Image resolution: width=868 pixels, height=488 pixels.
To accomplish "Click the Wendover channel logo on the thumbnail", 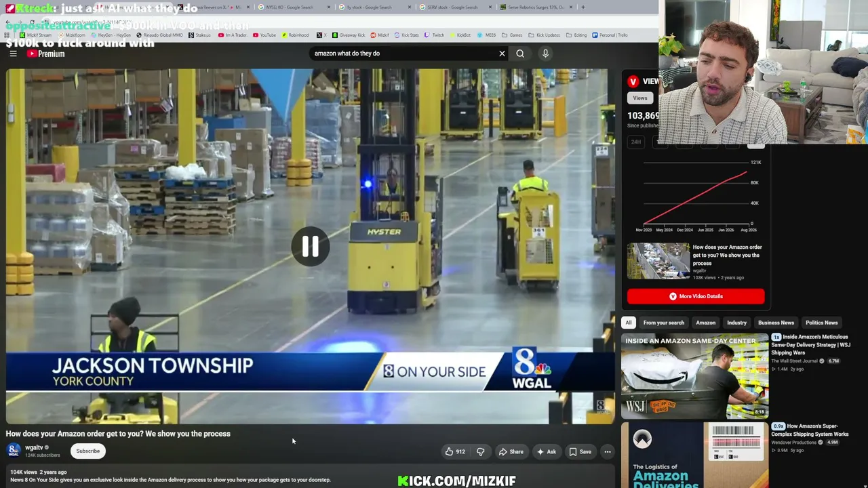I will click(642, 439).
